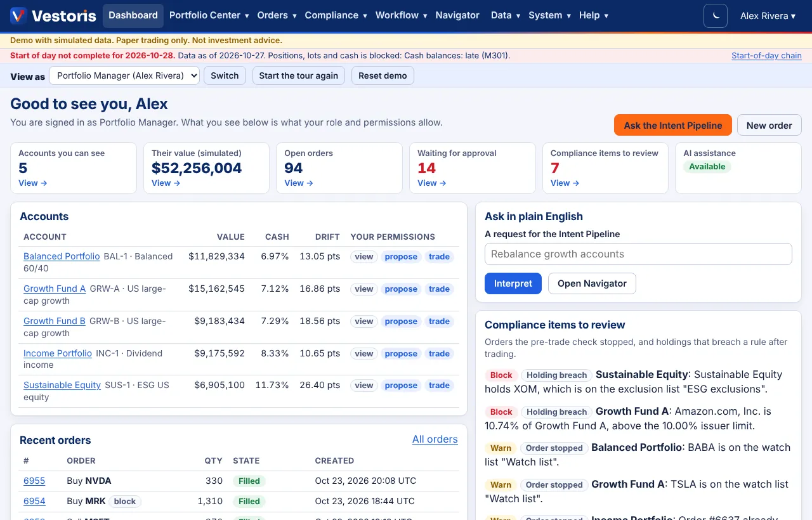This screenshot has height=520, width=812.
Task: Click trade permission for Sustainable Equity
Action: pos(439,386)
